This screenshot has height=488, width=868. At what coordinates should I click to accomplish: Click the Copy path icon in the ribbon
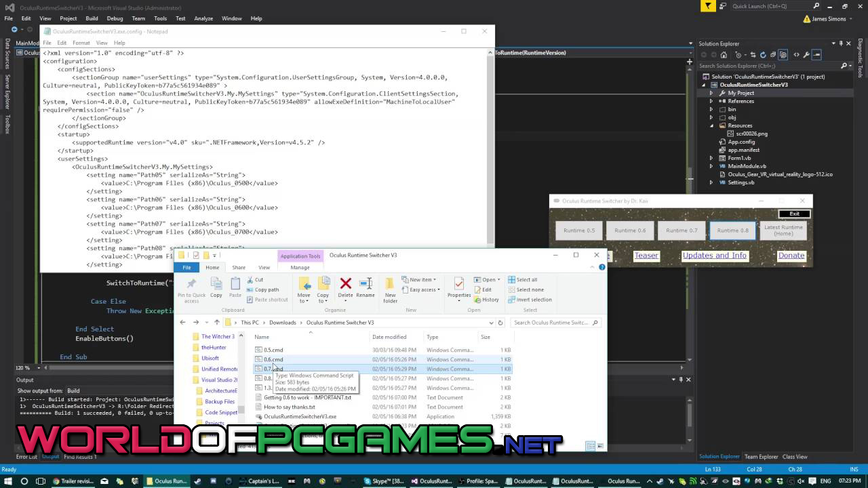pyautogui.click(x=251, y=289)
